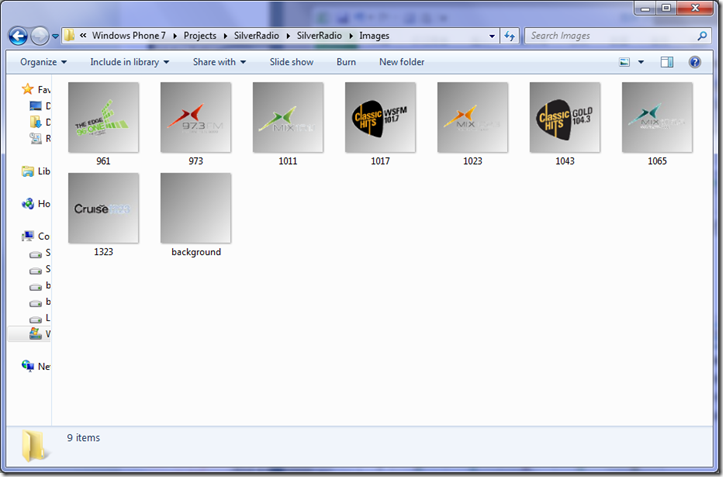
Task: Open Libraries in navigation pane
Action: (x=36, y=171)
